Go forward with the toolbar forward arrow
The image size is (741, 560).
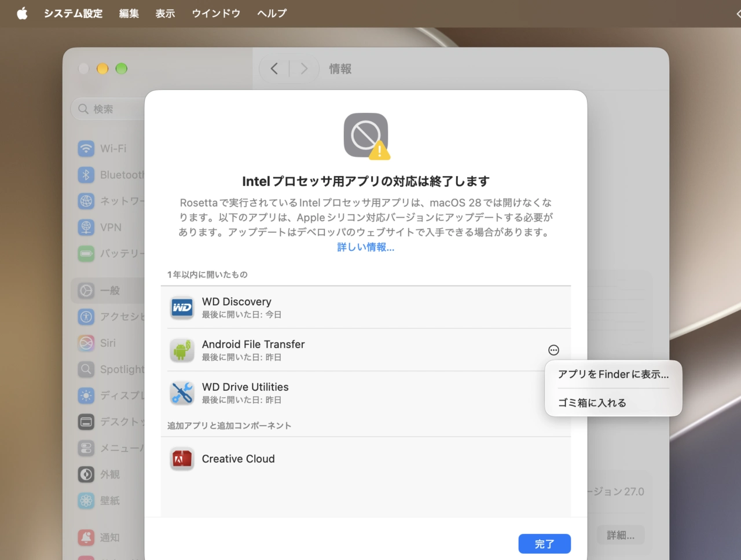click(304, 69)
